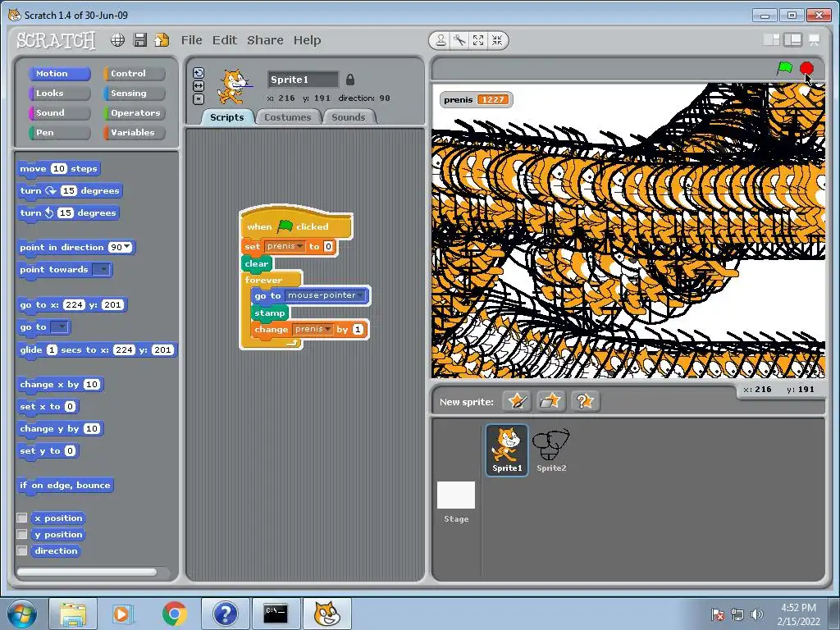Click the Sprite1 name field
Viewport: 840px width, 630px height.
304,80
